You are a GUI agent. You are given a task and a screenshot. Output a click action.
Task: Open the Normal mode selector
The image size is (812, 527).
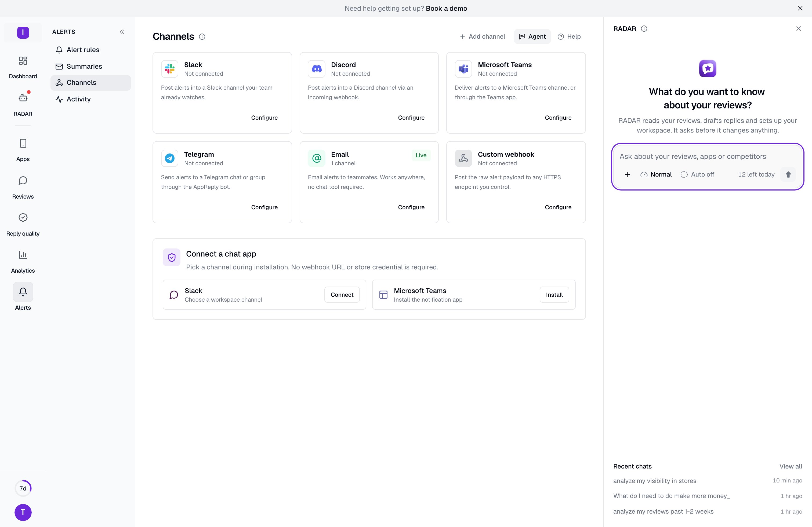pyautogui.click(x=656, y=174)
